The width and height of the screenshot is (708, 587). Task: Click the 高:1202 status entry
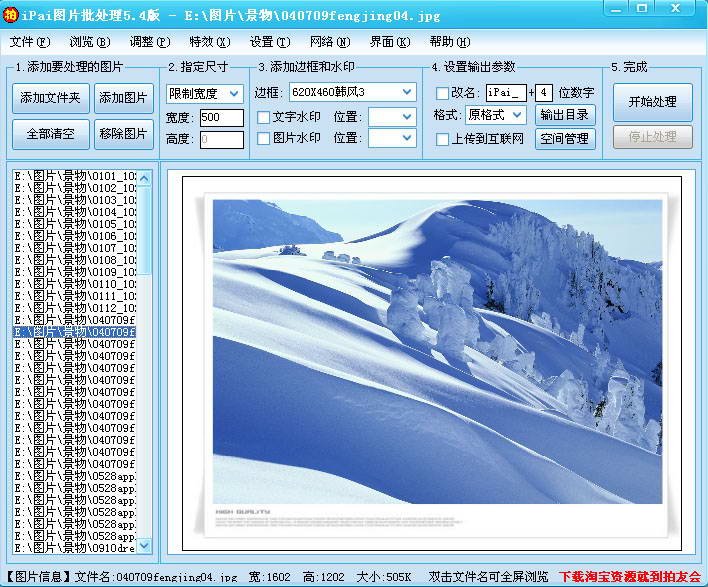tap(323, 577)
